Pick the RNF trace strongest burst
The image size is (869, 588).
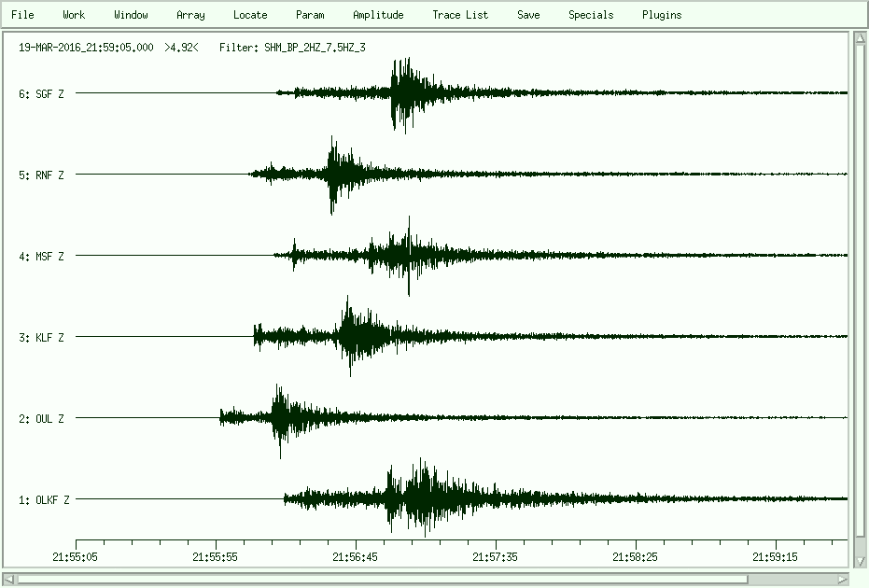(x=332, y=175)
